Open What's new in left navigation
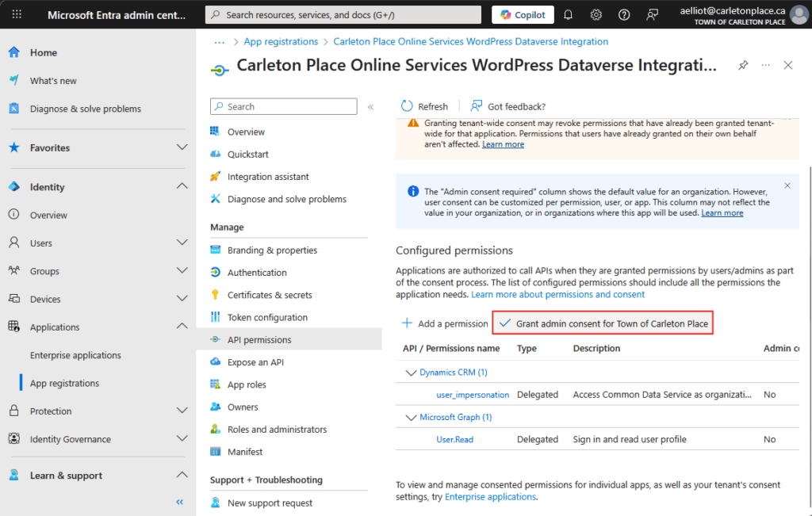The height and width of the screenshot is (516, 812). (x=53, y=81)
